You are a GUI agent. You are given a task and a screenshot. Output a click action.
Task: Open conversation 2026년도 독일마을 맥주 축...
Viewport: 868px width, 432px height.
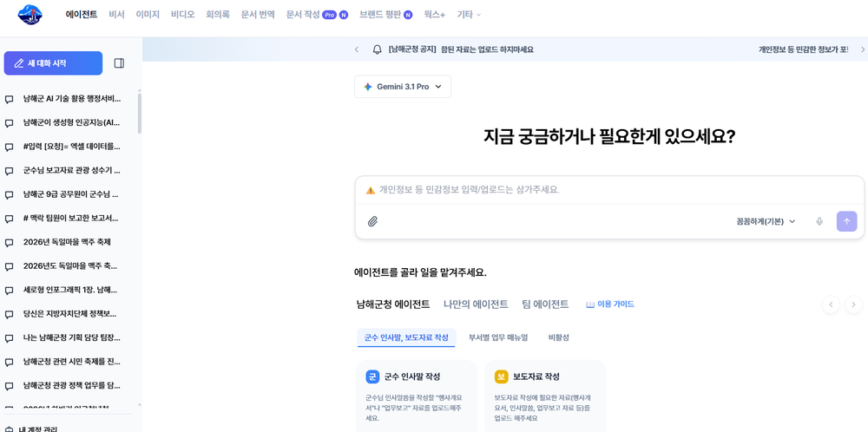point(72,266)
